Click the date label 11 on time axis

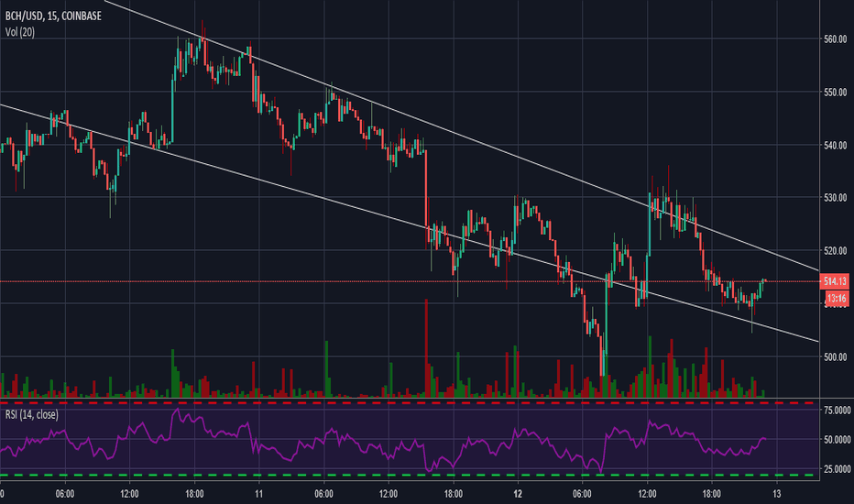[258, 494]
